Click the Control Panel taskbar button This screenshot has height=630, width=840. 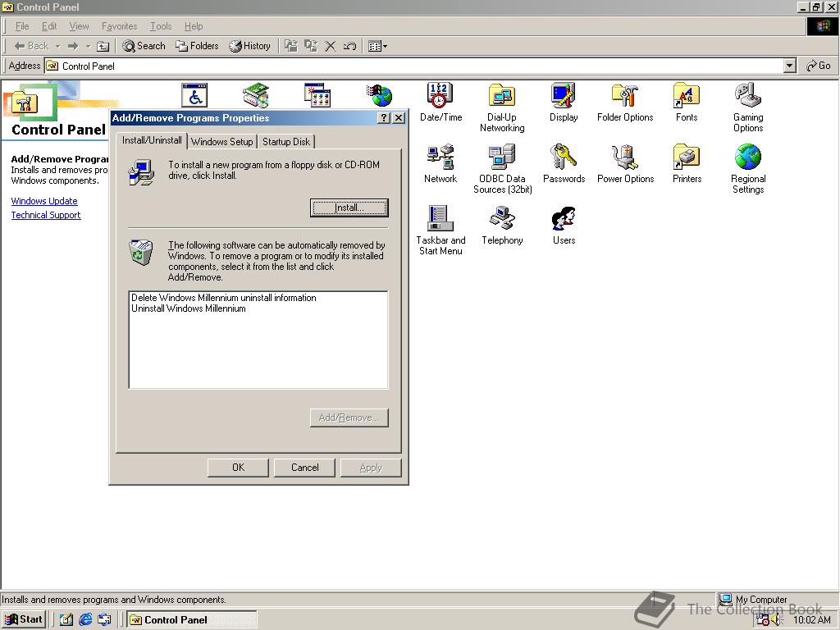click(x=192, y=620)
